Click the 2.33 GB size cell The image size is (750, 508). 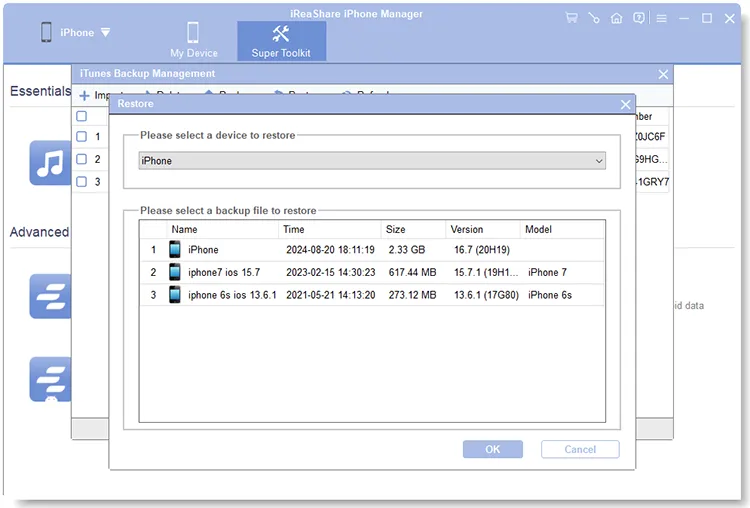407,250
